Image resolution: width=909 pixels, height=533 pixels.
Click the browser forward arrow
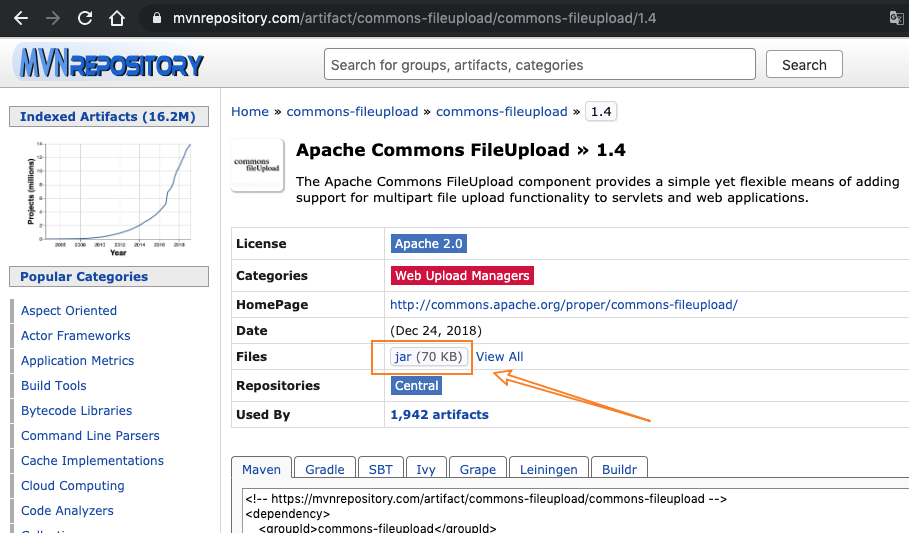tap(53, 18)
